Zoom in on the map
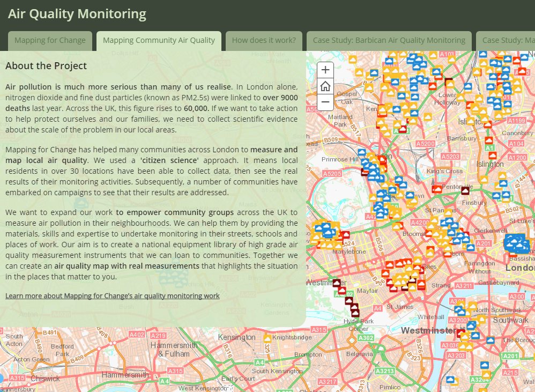The width and height of the screenshot is (535, 392). [325, 69]
